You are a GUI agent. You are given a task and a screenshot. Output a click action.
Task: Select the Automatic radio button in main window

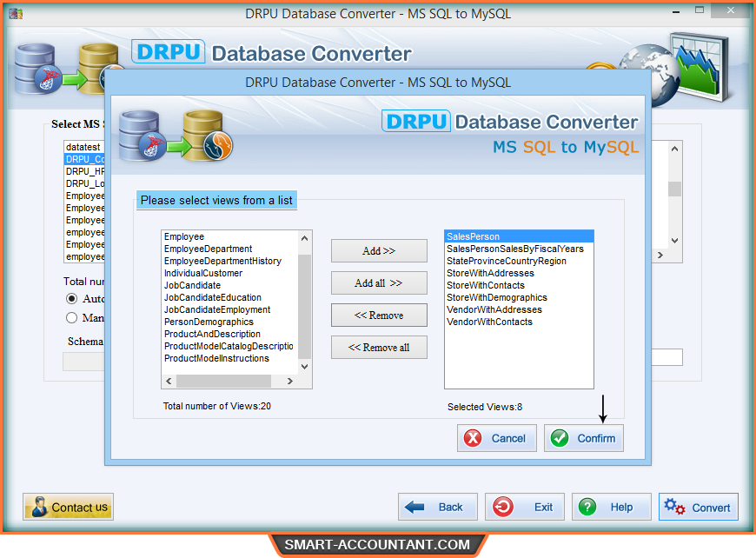tap(71, 298)
